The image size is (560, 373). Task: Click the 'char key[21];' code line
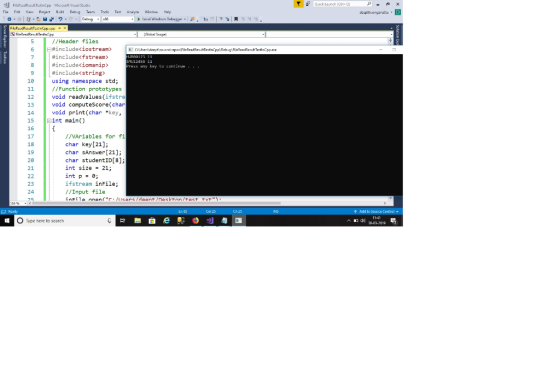coord(86,144)
